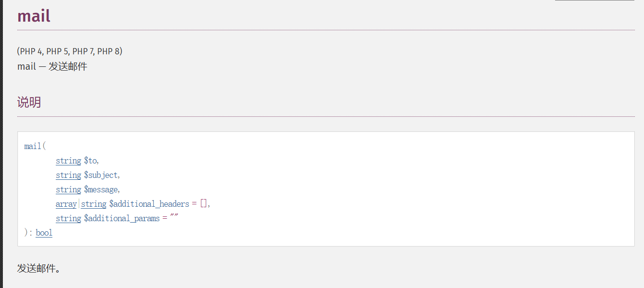Click the $to parameter name
Viewport: 644px width, 288px height.
coord(90,161)
